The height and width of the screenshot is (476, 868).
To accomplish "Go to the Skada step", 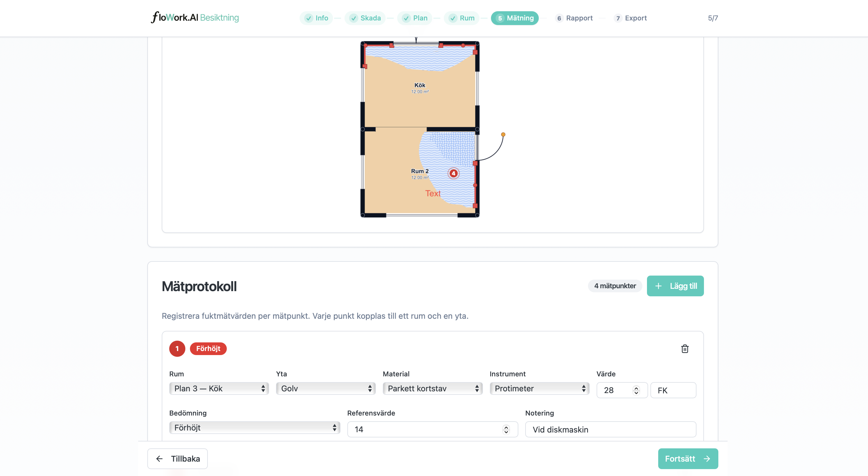I will pos(365,18).
